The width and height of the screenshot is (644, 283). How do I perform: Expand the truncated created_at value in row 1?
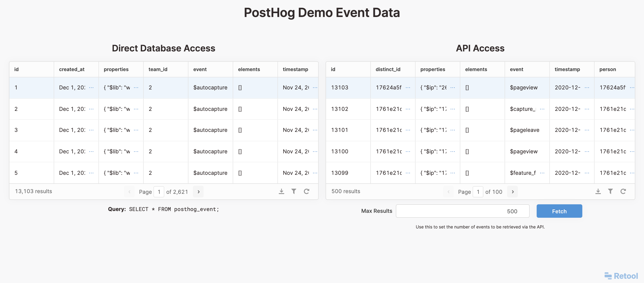[x=92, y=88]
